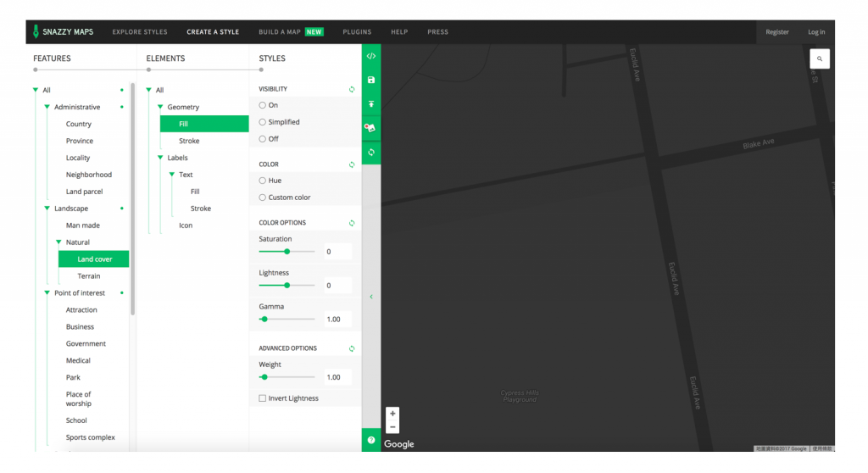
Task: Collapse the Landscape tree node
Action: tap(47, 209)
